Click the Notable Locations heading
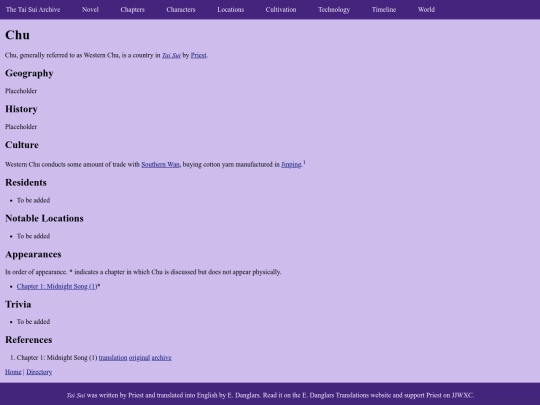Image resolution: width=540 pixels, height=405 pixels. 44,218
